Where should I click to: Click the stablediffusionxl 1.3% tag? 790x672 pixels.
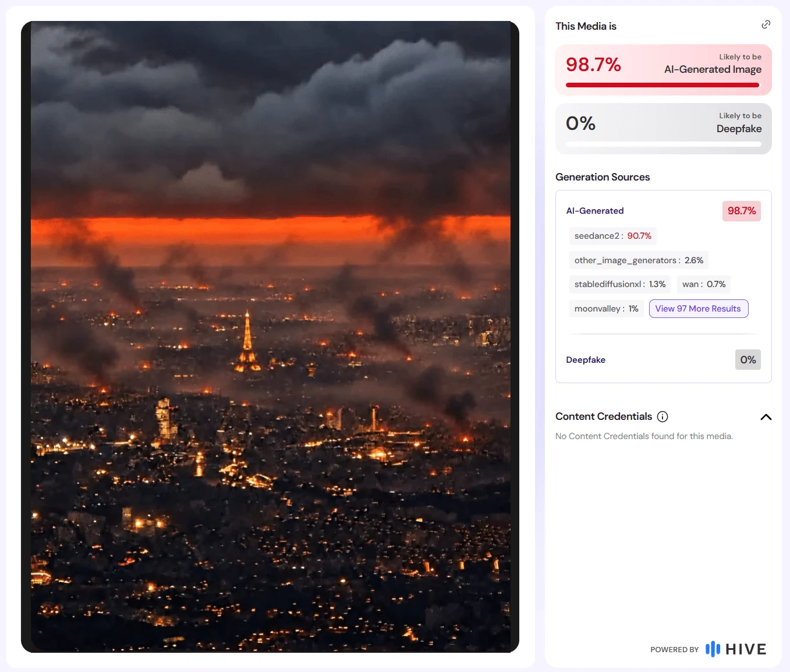620,284
